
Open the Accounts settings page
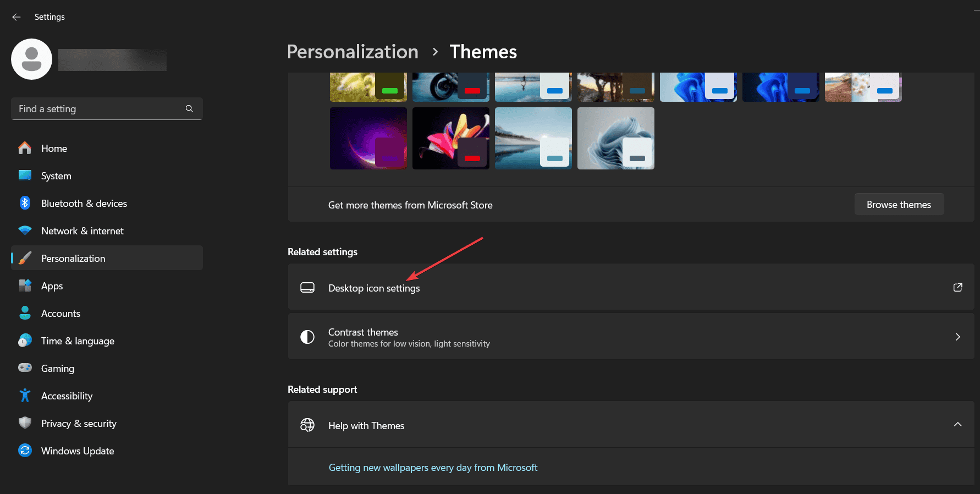[x=107, y=313]
